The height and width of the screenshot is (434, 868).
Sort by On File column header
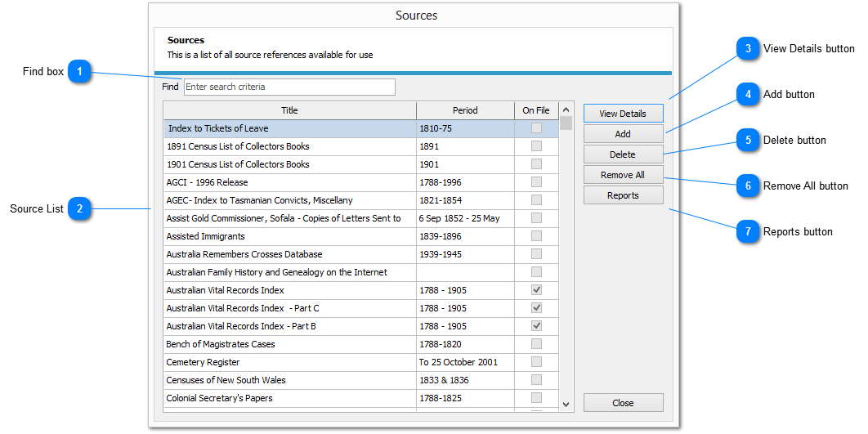536,110
